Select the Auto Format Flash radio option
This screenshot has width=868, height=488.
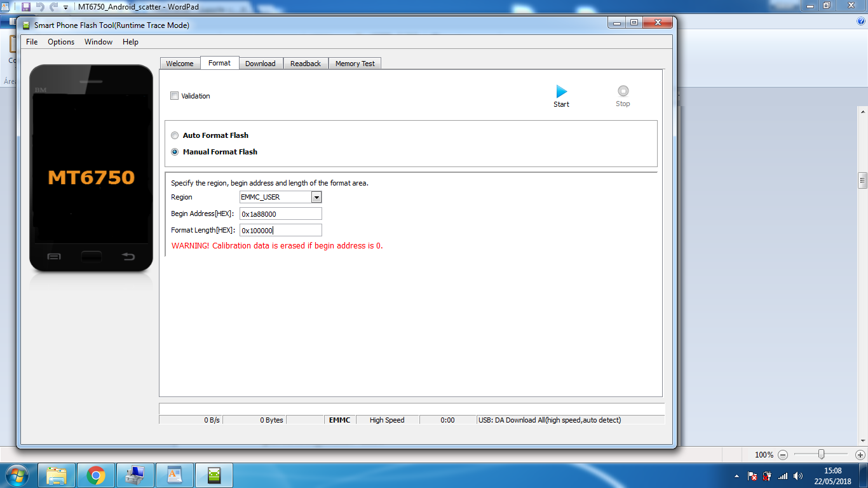click(x=175, y=135)
